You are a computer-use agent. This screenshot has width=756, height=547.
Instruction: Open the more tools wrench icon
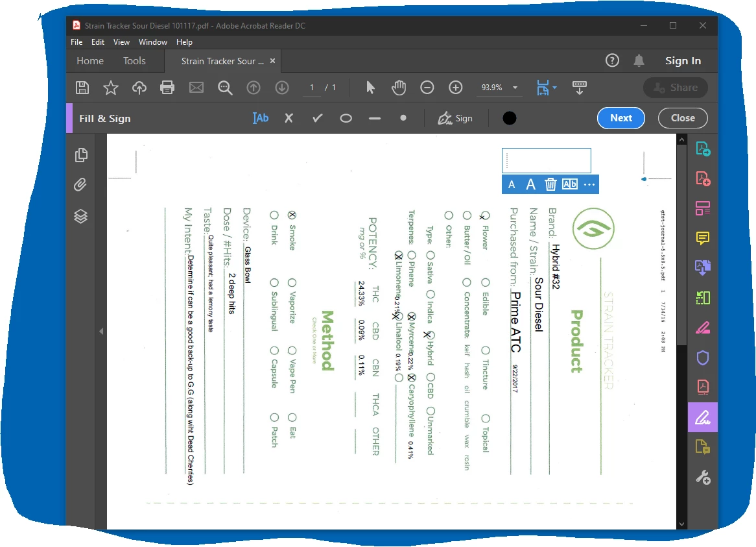pos(702,477)
